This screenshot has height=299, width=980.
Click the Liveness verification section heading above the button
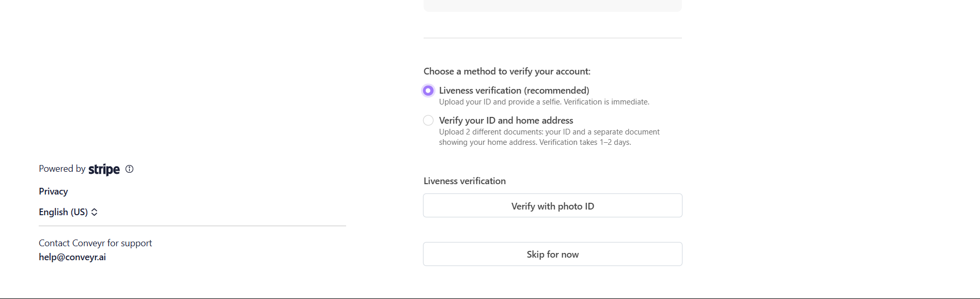464,181
